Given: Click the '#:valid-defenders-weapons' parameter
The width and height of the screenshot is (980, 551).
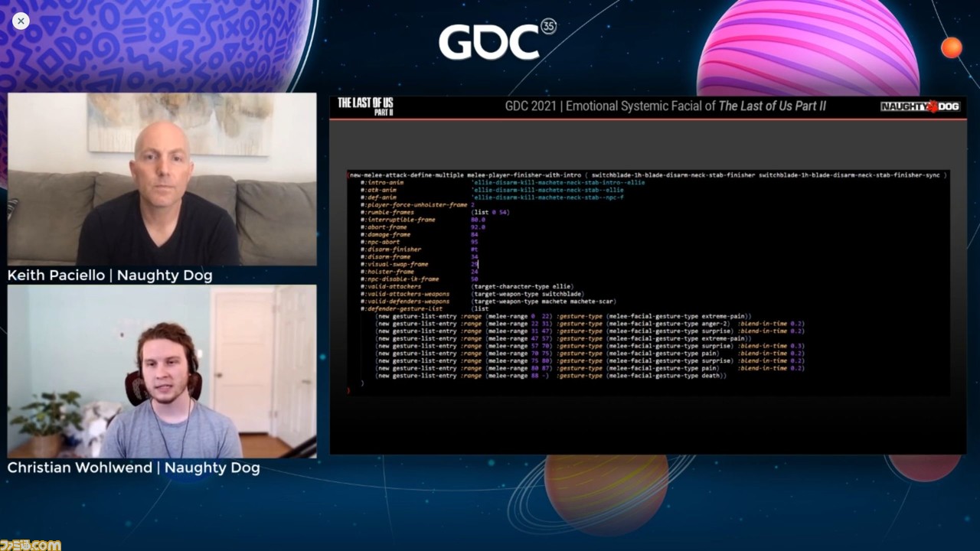Looking at the screenshot, I should coord(405,302).
